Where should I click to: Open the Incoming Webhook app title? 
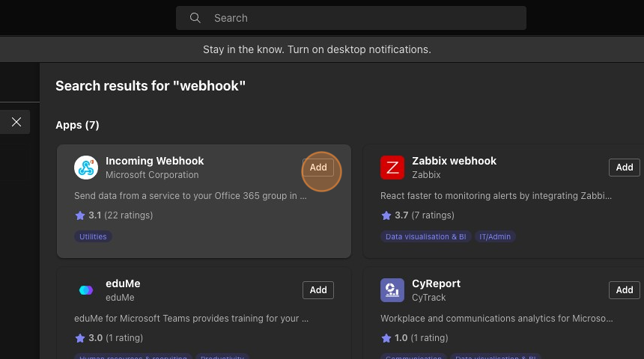point(154,161)
